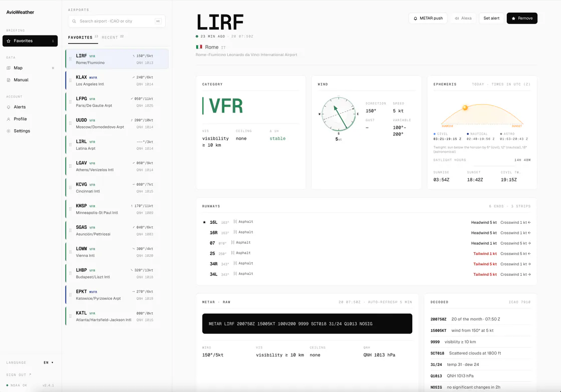Remove LIRF from favorites
The width and height of the screenshot is (561, 392).
tap(522, 18)
